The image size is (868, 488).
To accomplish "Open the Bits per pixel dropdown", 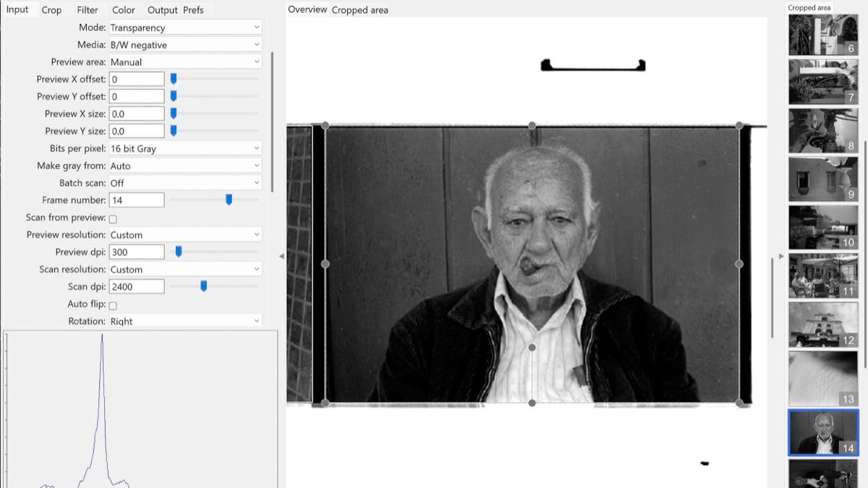I will point(185,148).
